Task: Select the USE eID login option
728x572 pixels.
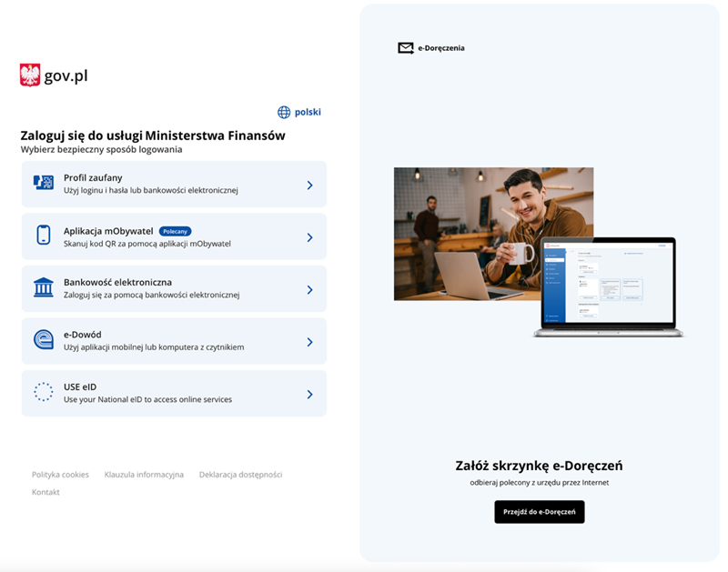Action: click(173, 393)
